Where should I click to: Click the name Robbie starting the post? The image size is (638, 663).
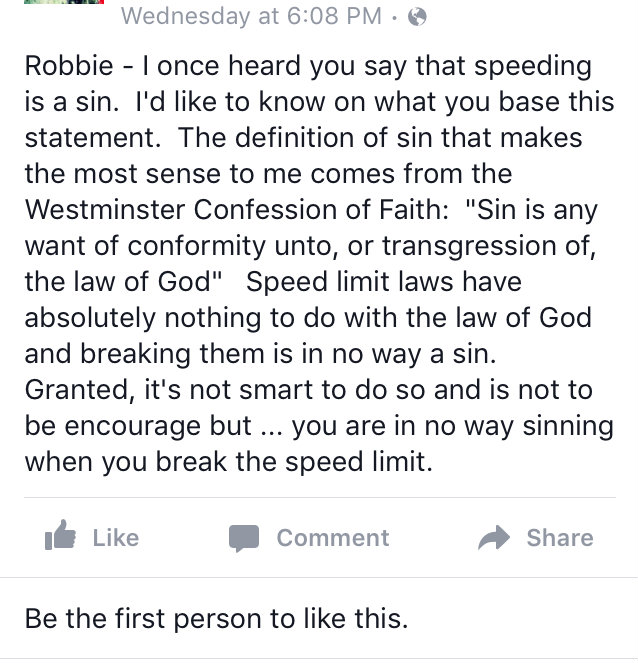pos(69,66)
